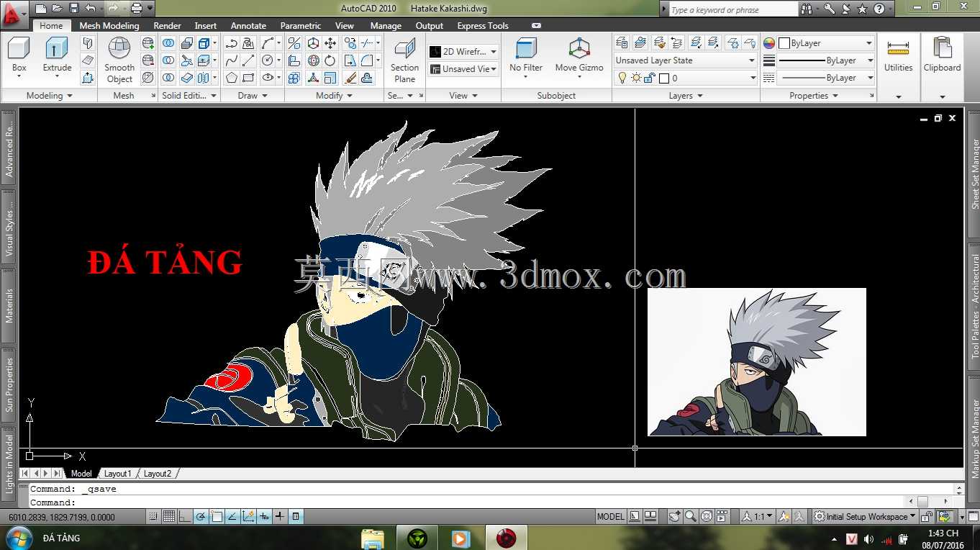Select the Move tool in Modify panel
Viewport: 980px width, 550px height.
[330, 43]
